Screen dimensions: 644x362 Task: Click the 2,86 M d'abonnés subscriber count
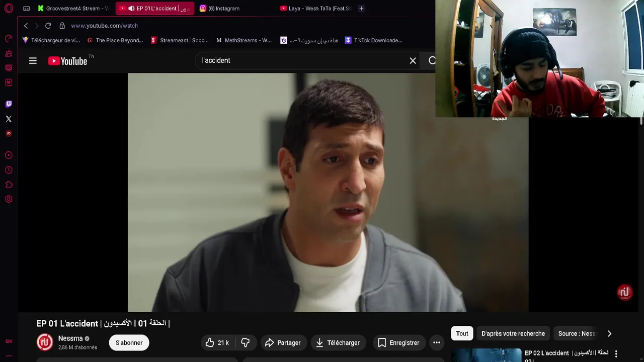click(77, 347)
